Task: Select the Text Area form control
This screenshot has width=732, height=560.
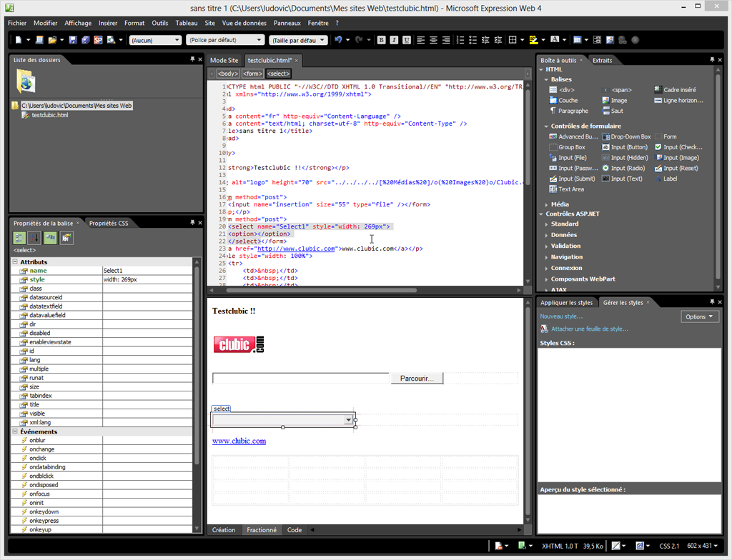Action: [566, 189]
